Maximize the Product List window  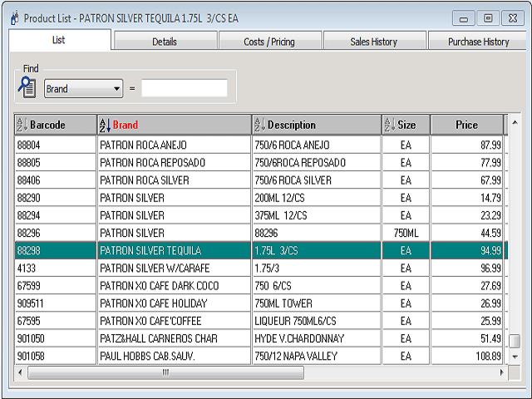coord(488,17)
